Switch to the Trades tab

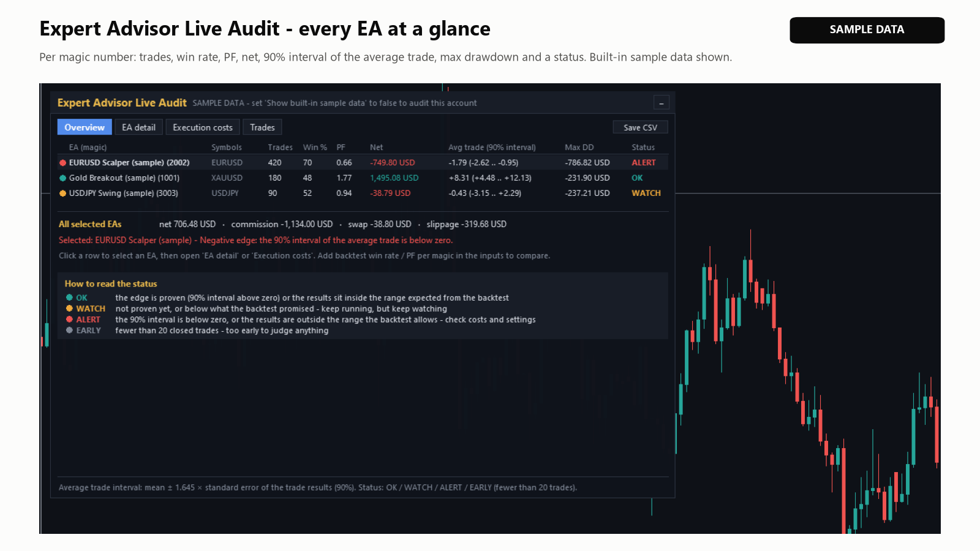pos(262,127)
